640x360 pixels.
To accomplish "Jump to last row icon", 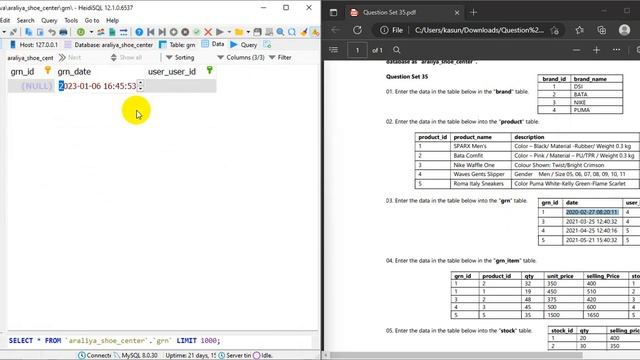I will pos(162,32).
